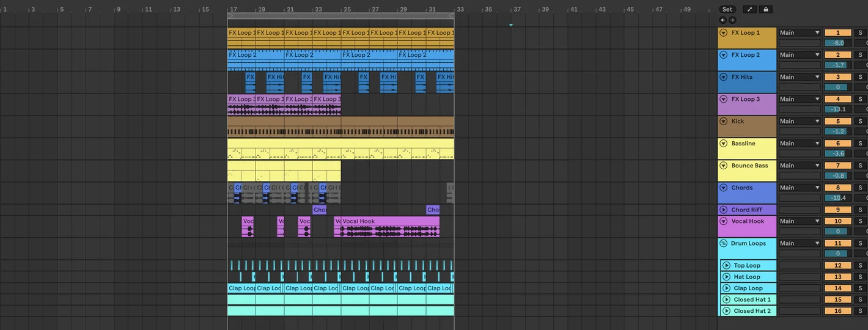
Task: Click Chords volume value -10.4
Action: pos(838,197)
